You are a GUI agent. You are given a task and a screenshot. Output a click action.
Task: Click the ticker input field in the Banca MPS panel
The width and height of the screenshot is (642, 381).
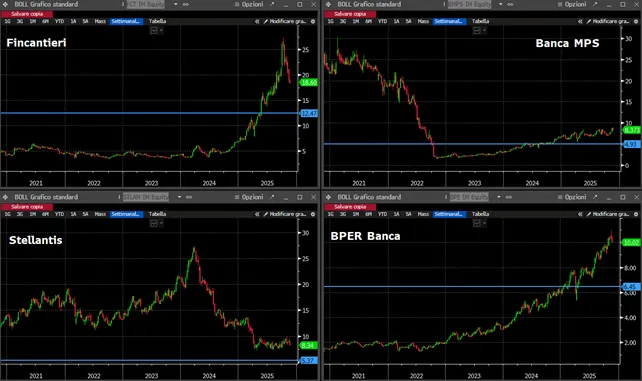(470, 4)
